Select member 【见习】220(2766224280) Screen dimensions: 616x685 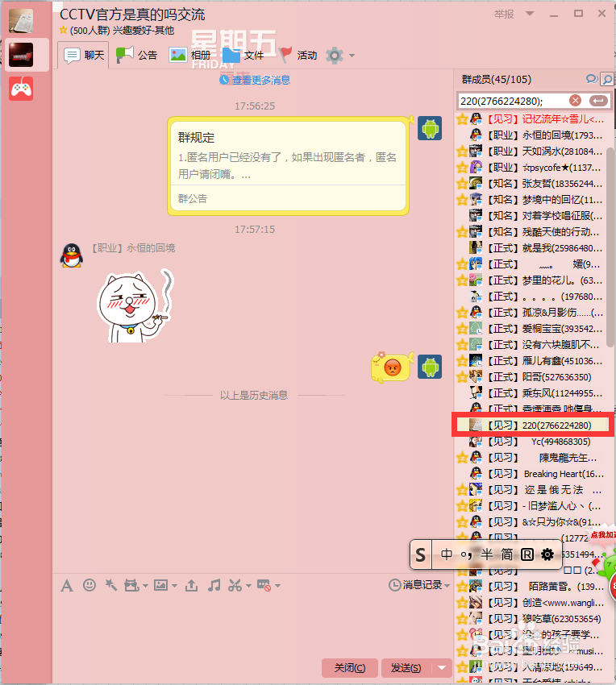click(532, 425)
